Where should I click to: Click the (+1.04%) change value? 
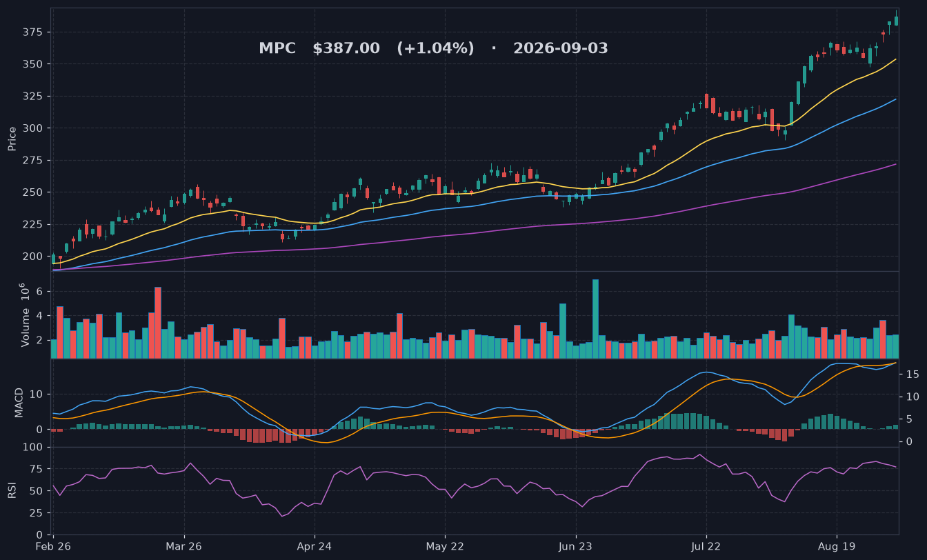pyautogui.click(x=435, y=49)
